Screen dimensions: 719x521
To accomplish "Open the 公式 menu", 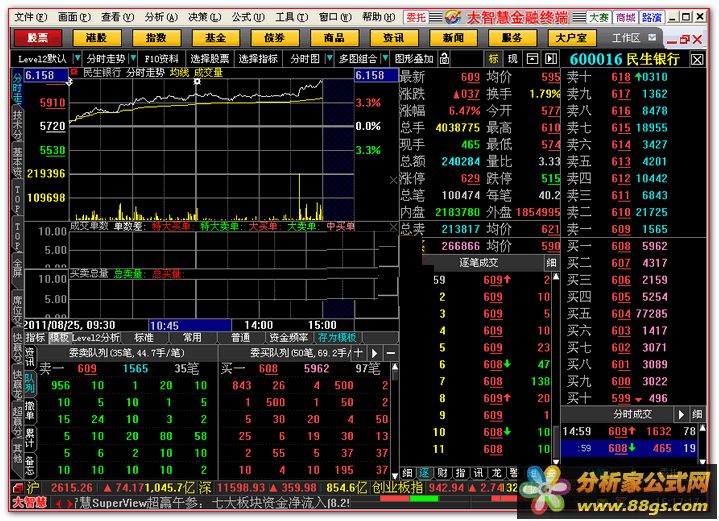I will tap(248, 17).
